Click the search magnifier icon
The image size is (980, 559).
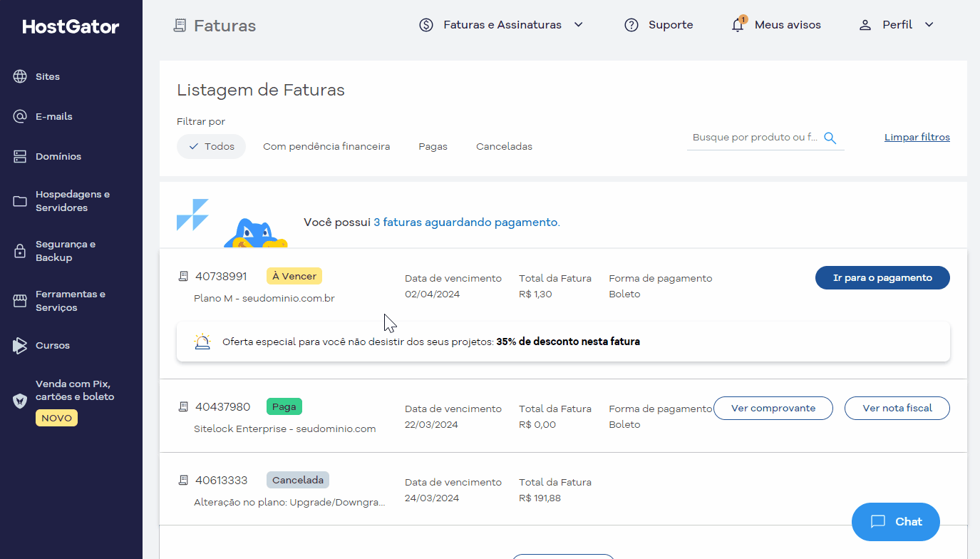[830, 138]
